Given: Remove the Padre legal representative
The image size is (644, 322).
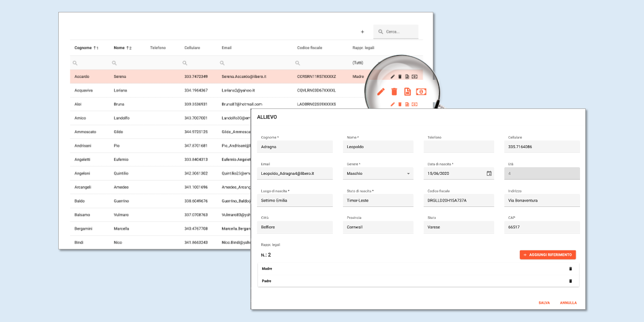Looking at the screenshot, I should pyautogui.click(x=570, y=281).
